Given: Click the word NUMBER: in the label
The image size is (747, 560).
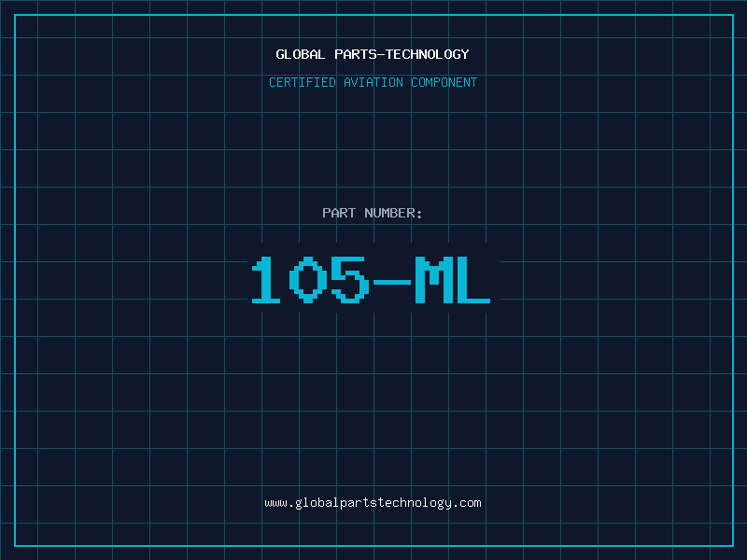Looking at the screenshot, I should 392,213.
